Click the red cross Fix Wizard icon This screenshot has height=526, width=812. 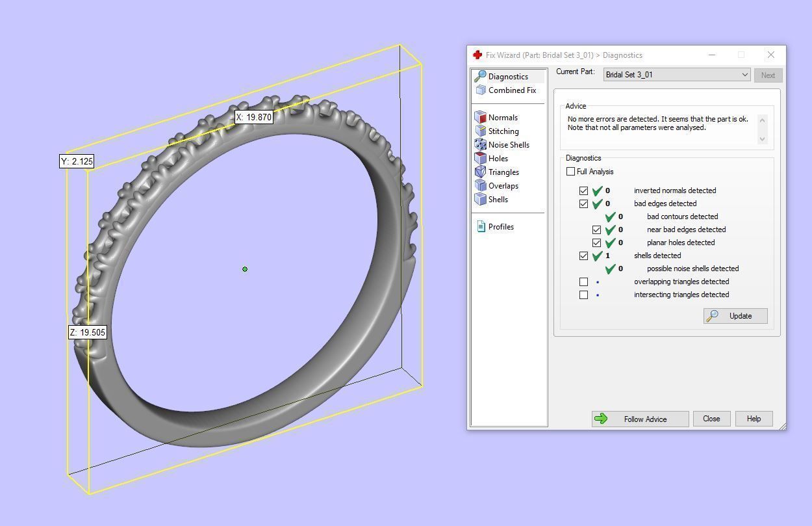[x=477, y=55]
